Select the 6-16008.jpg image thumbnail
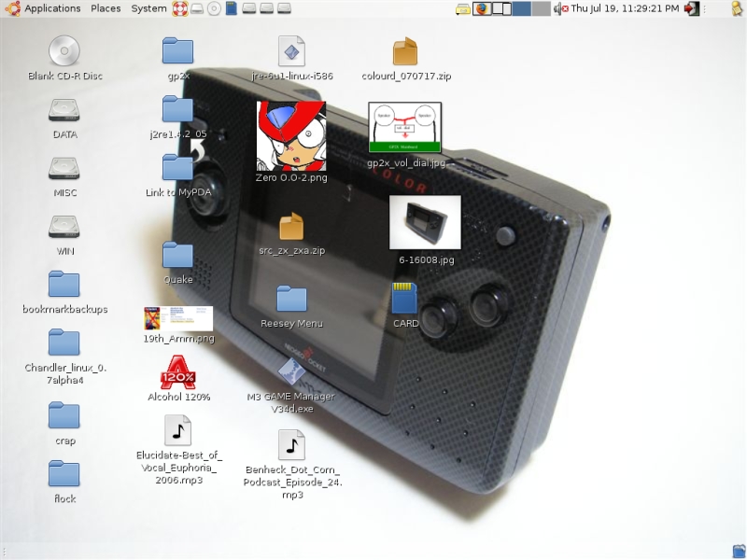This screenshot has width=747, height=560. [425, 222]
